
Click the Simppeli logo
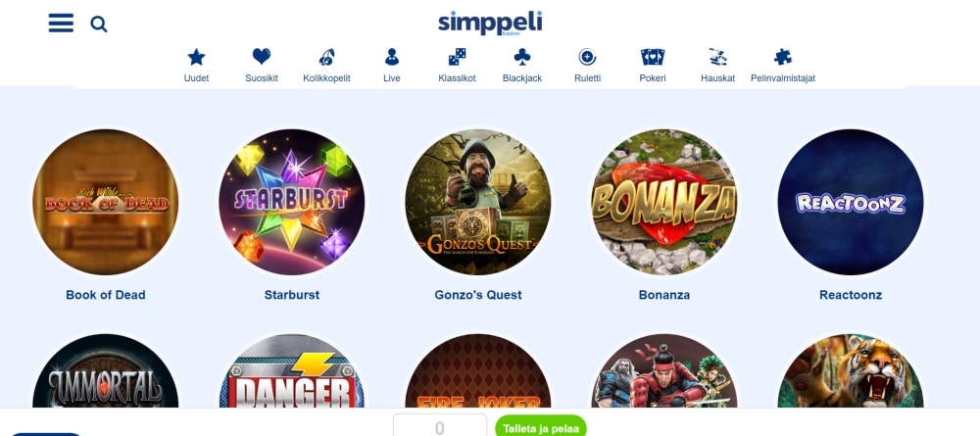pos(490,24)
